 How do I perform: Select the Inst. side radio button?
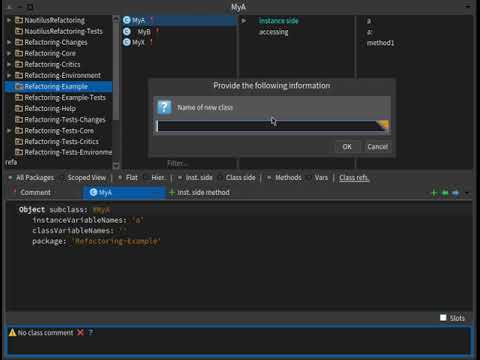point(180,178)
